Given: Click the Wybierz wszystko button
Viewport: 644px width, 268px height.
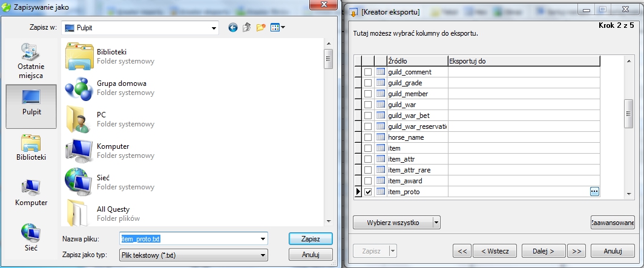Looking at the screenshot, I should (393, 223).
